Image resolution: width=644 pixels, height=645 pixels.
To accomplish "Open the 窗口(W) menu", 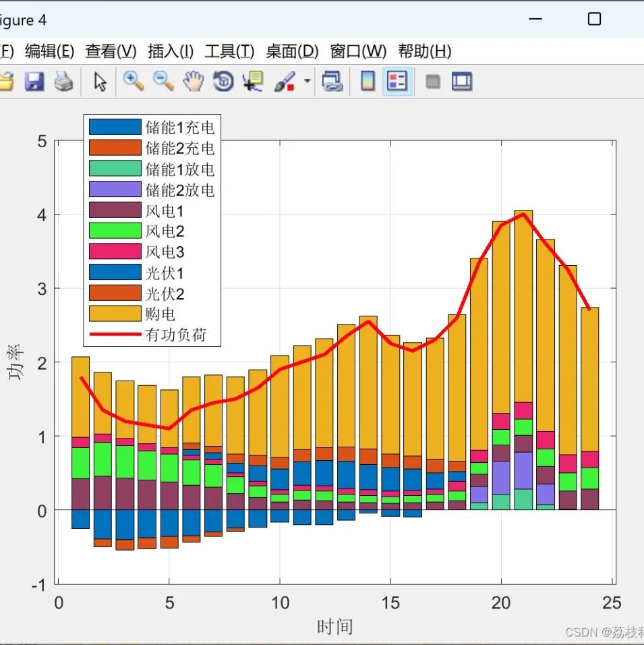I will point(358,51).
